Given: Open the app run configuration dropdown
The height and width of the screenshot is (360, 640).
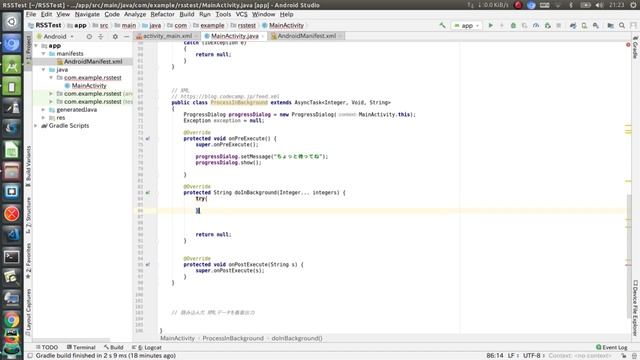Looking at the screenshot, I should (467, 25).
